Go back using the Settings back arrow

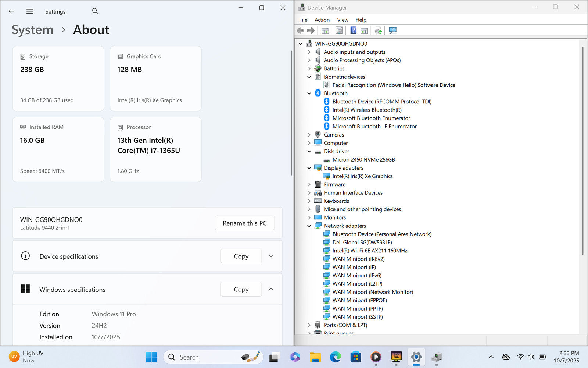coord(11,11)
